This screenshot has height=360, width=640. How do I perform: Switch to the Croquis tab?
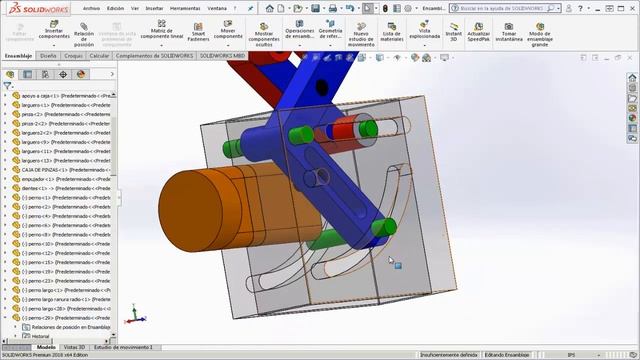pyautogui.click(x=73, y=56)
